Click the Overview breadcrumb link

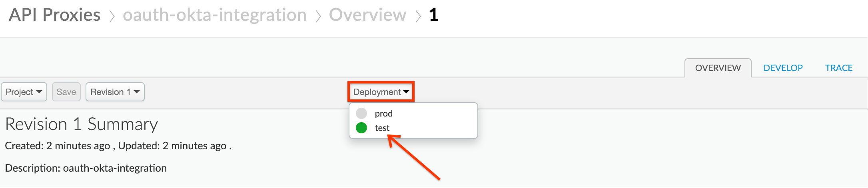coord(367,15)
